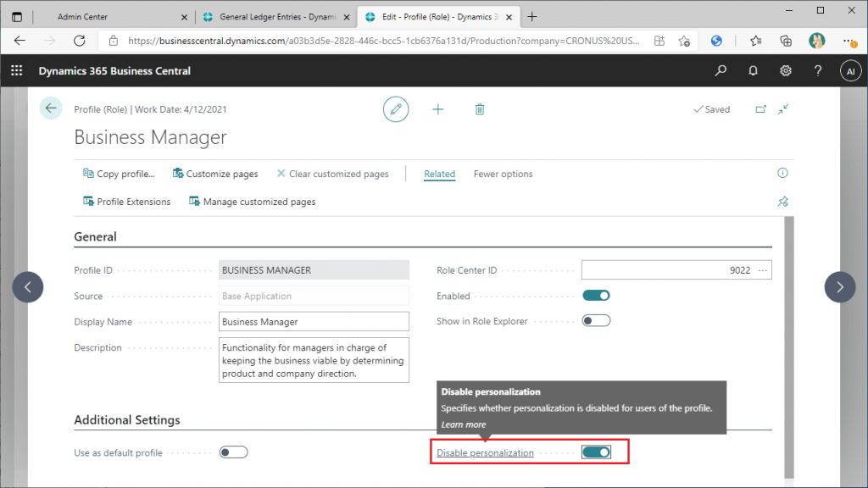Toggle Show in Role Explorer switch
This screenshot has width=868, height=488.
[x=596, y=321]
